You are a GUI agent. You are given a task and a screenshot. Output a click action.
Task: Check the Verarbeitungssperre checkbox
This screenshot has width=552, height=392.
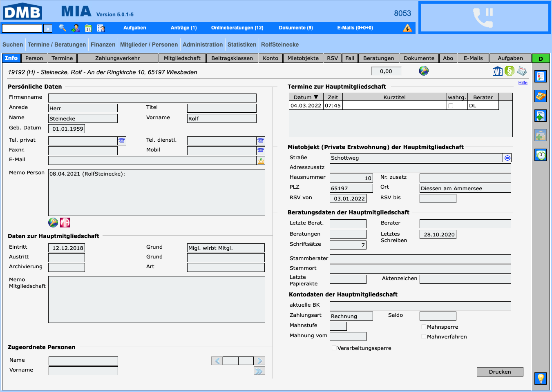coord(334,348)
